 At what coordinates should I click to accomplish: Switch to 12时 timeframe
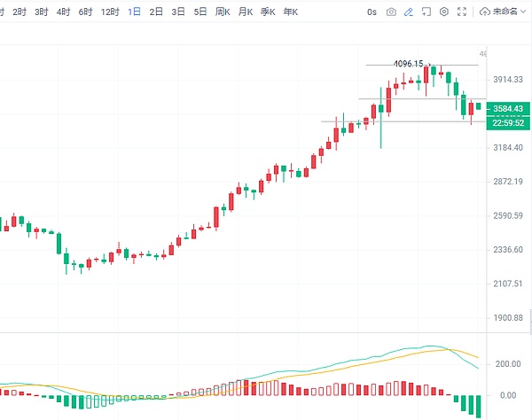coord(109,12)
